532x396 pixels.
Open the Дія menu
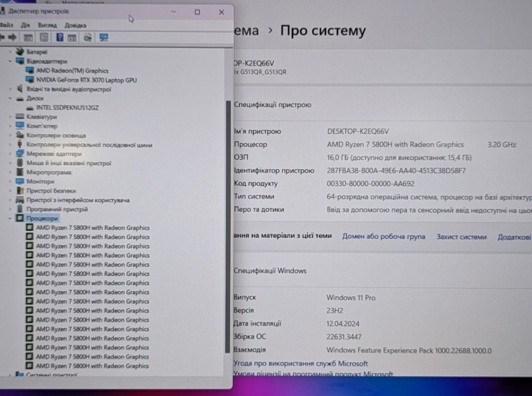tap(26, 25)
